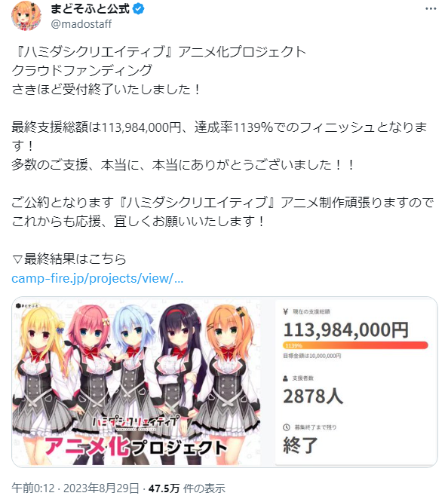Open the camp-fire.jp project link
448x499 pixels.
click(97, 278)
